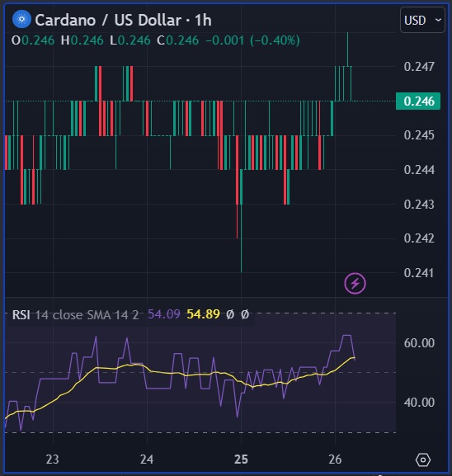This screenshot has height=476, width=452.
Task: Click the open price O0.246 value
Action: point(33,40)
